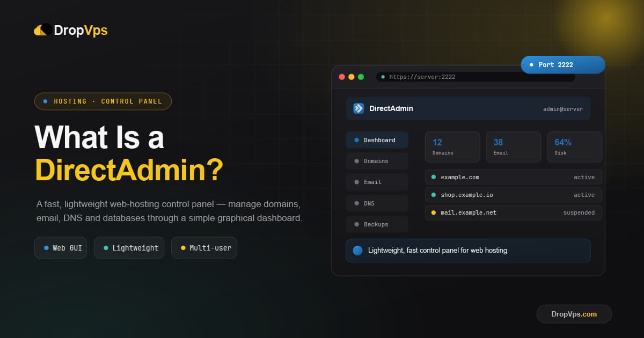The image size is (644, 338).
Task: Click the https://server:2222 address bar
Action: 475,77
